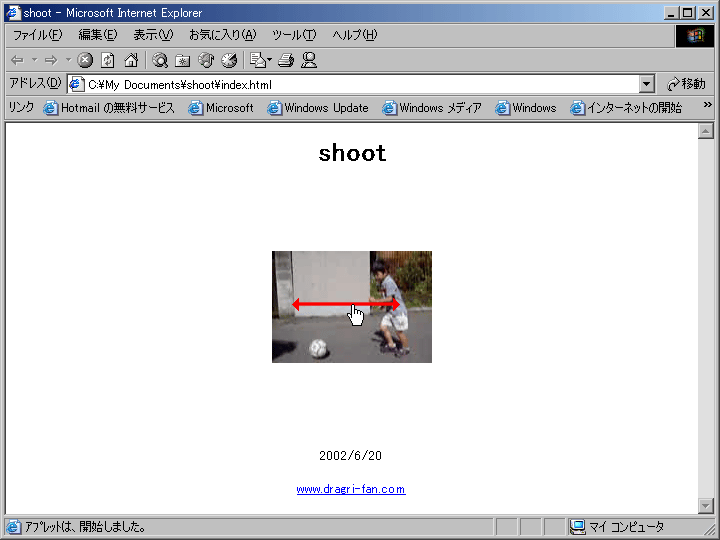The height and width of the screenshot is (540, 720).
Task: Open the ツール(T) menu
Action: (x=294, y=35)
